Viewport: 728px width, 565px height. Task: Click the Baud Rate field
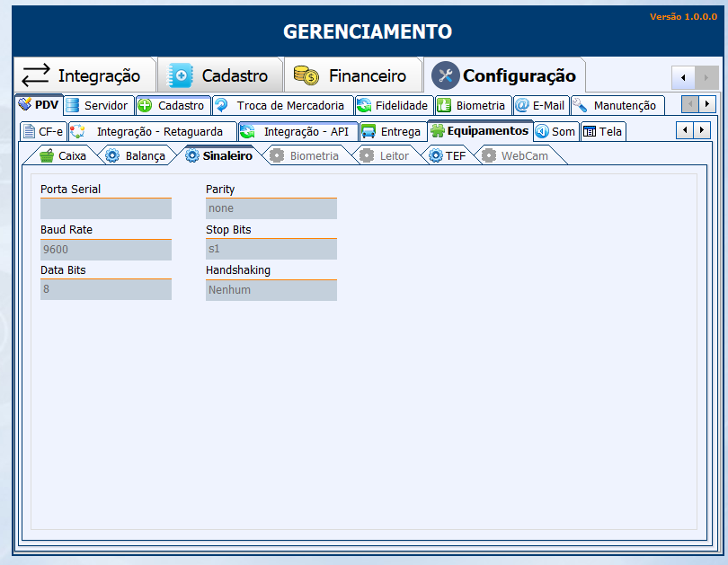point(105,249)
